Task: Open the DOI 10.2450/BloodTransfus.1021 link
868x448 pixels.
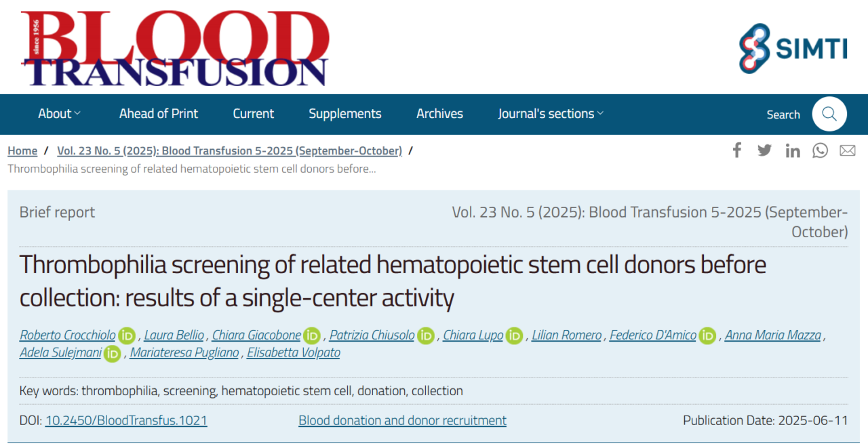Action: click(125, 420)
